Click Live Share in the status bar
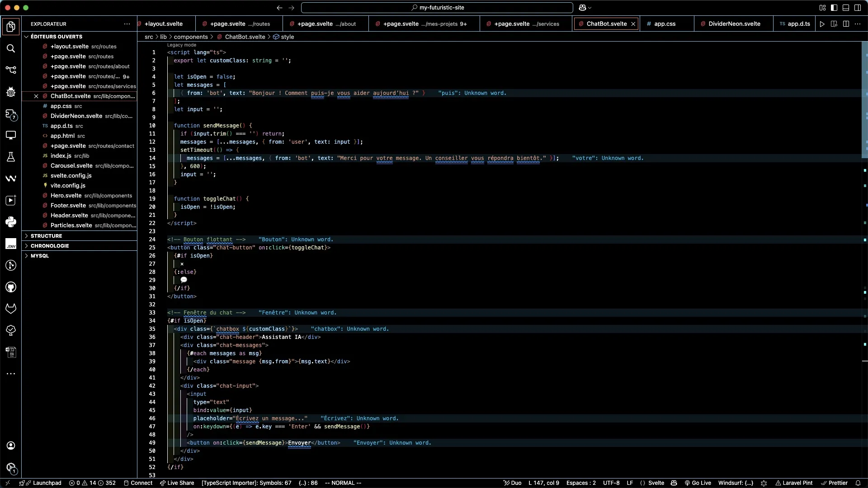 click(x=177, y=483)
